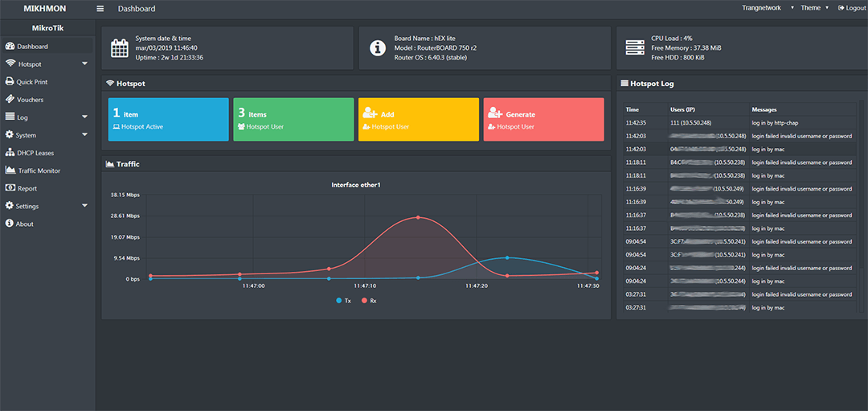Click the About info icon in sidebar
The width and height of the screenshot is (868, 411).
[10, 224]
